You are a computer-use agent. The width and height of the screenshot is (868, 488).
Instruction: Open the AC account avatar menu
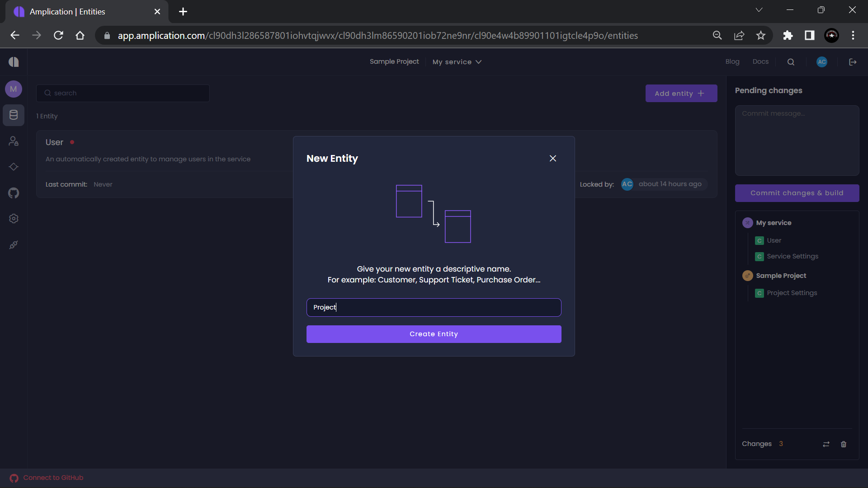coord(821,61)
